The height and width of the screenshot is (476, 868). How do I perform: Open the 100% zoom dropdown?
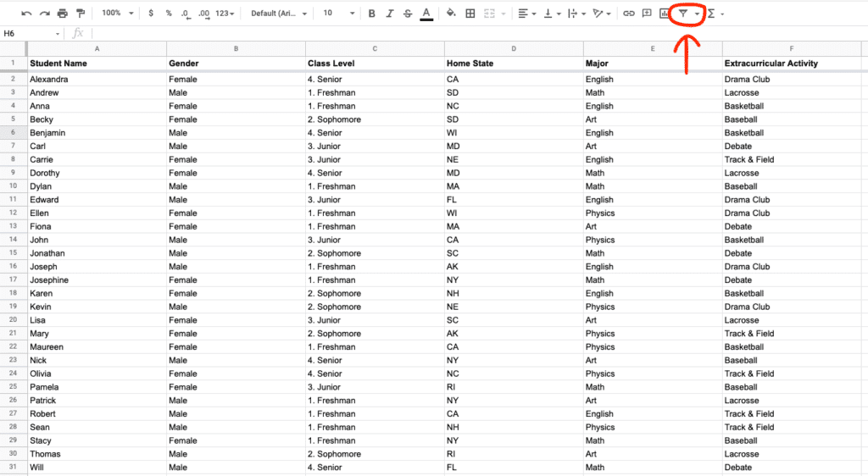[x=118, y=14]
